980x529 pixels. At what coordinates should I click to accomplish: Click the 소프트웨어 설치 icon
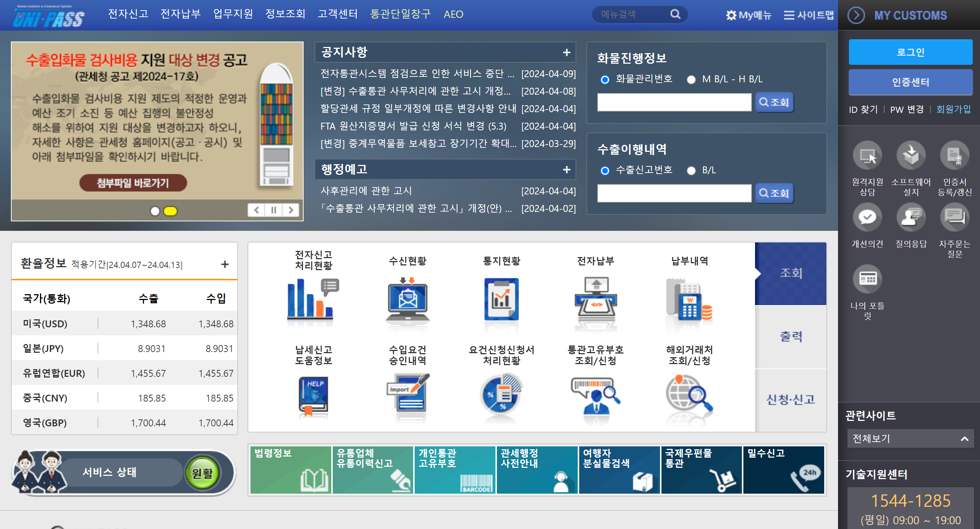(x=911, y=155)
